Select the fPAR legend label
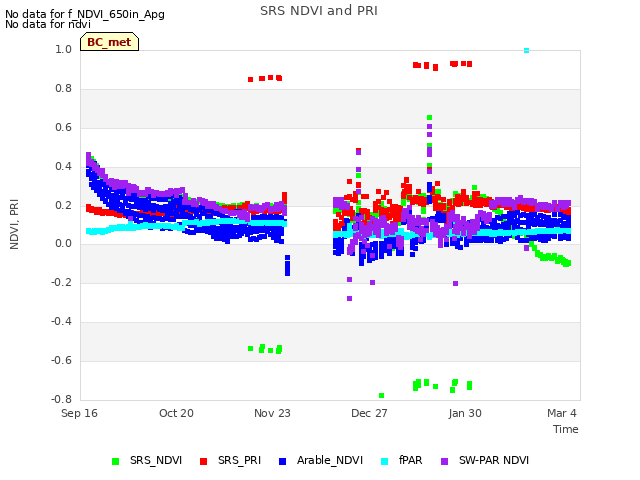Screen dimensions: 640x480 click(x=411, y=460)
